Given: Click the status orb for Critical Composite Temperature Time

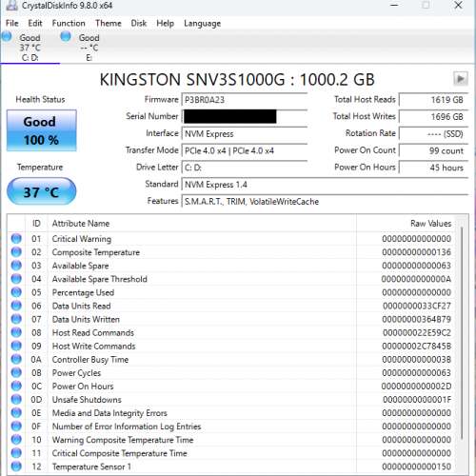Looking at the screenshot, I should point(16,453).
